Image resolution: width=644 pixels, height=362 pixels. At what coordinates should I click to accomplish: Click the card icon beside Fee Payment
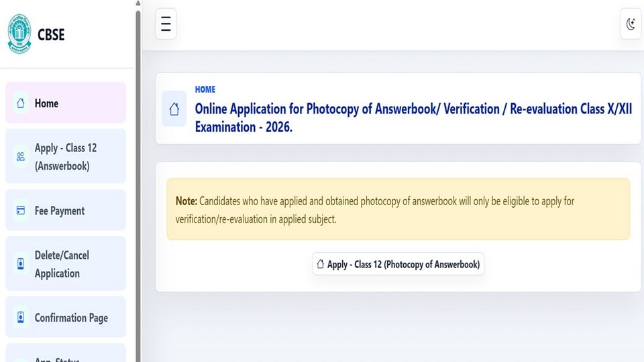pos(21,210)
